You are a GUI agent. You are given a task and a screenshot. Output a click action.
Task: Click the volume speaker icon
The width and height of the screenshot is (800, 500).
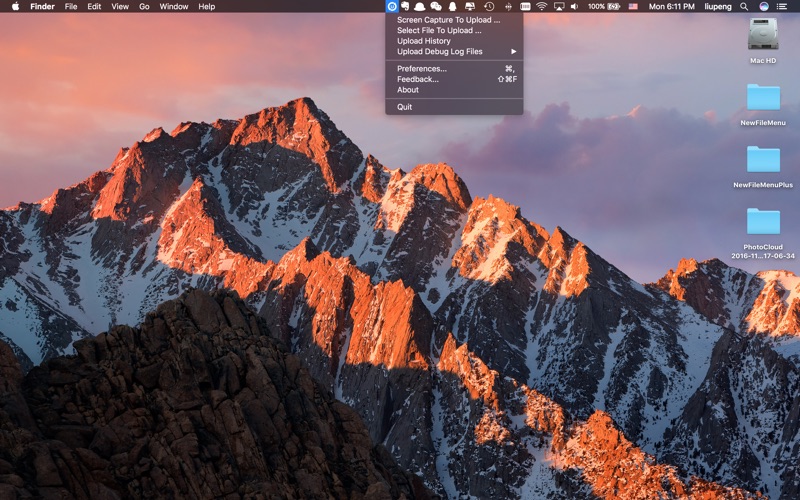(x=575, y=7)
